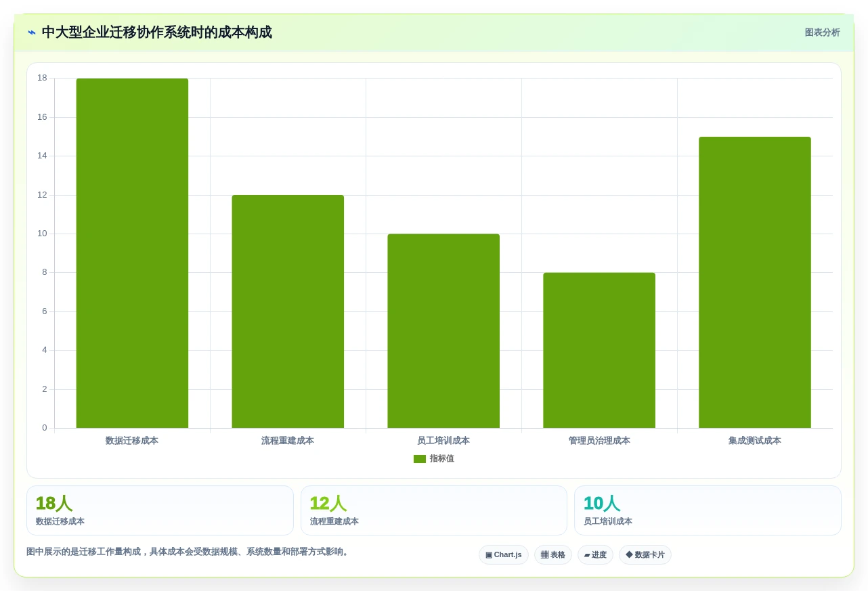Toggle the 指标值 legend color swatch
The image size is (868, 591).
pyautogui.click(x=420, y=459)
